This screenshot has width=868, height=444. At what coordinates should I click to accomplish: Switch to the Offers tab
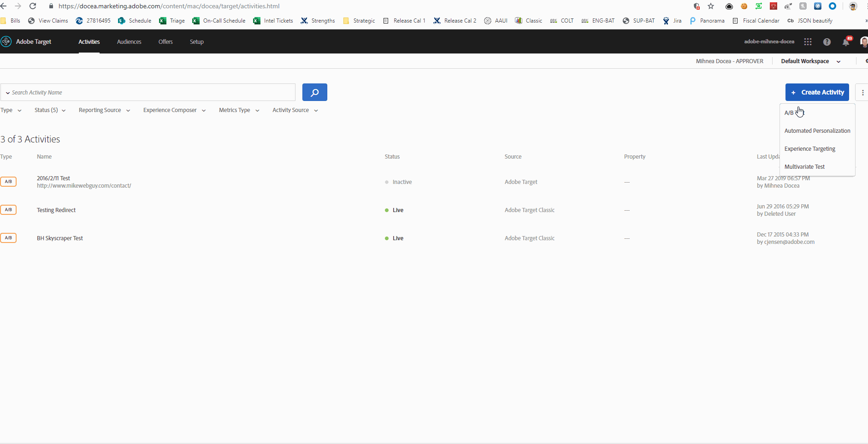(165, 41)
